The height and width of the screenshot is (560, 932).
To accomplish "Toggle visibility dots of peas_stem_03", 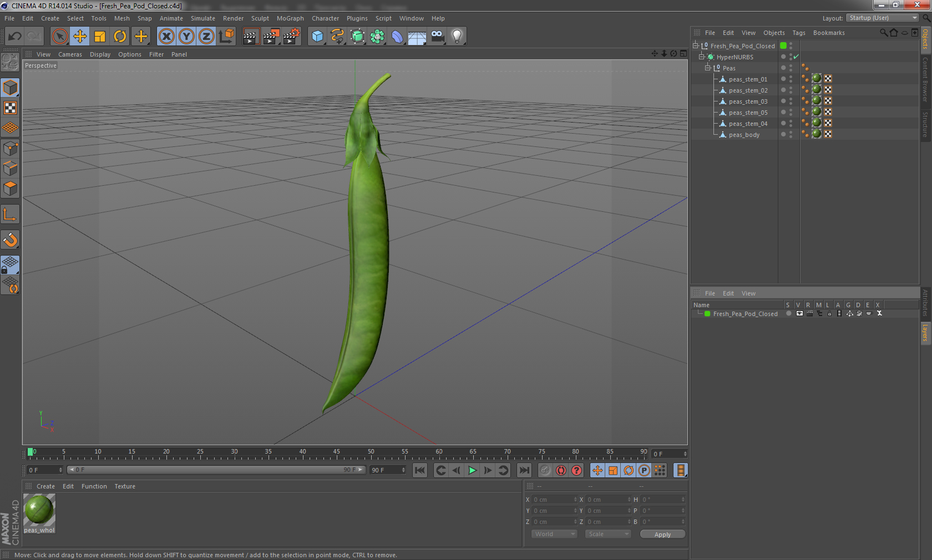I will click(x=791, y=101).
